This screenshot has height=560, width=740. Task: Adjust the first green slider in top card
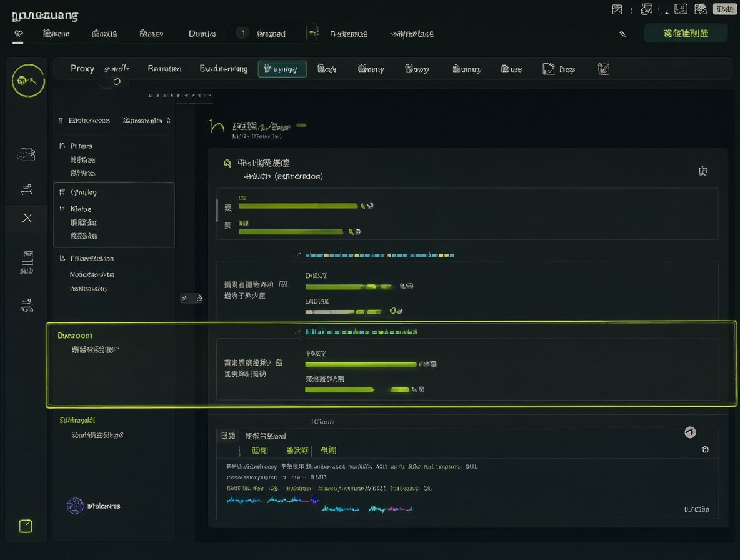(x=299, y=206)
